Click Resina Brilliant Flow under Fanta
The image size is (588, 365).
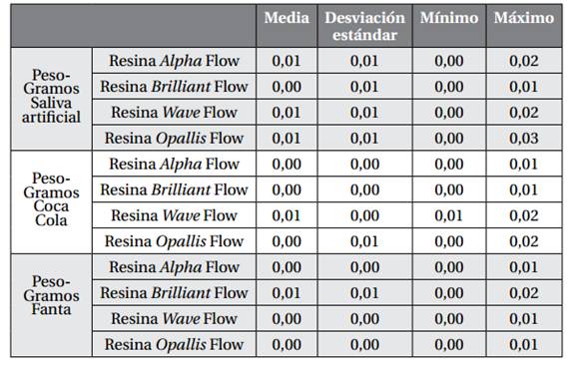pyautogui.click(x=174, y=293)
